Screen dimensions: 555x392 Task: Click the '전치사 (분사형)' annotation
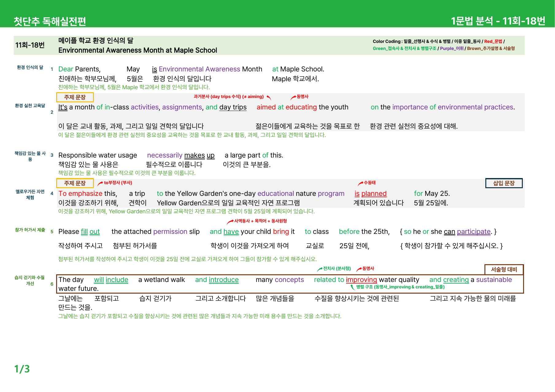337,268
